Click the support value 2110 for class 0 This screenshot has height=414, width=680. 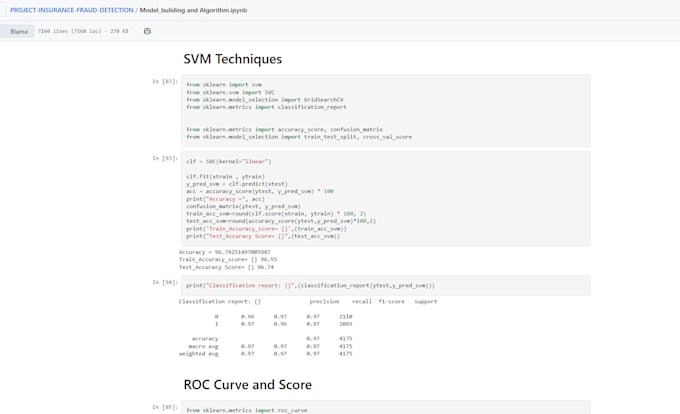[346, 316]
